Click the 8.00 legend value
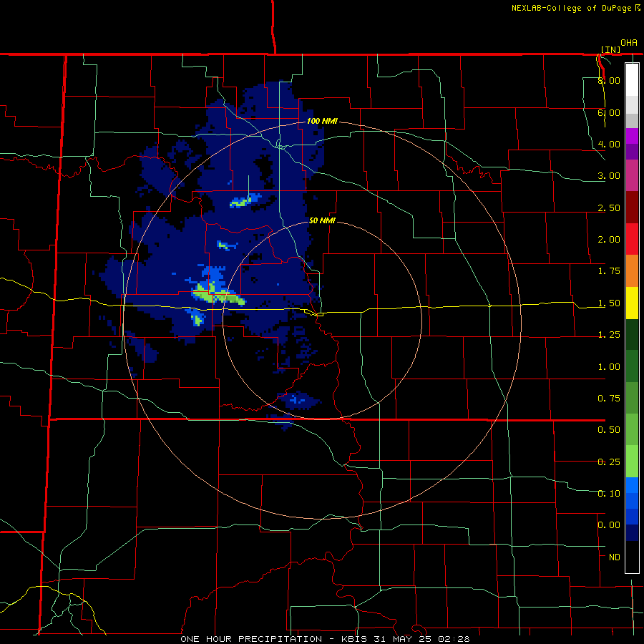Viewport: 644px width, 644px height. [x=609, y=80]
